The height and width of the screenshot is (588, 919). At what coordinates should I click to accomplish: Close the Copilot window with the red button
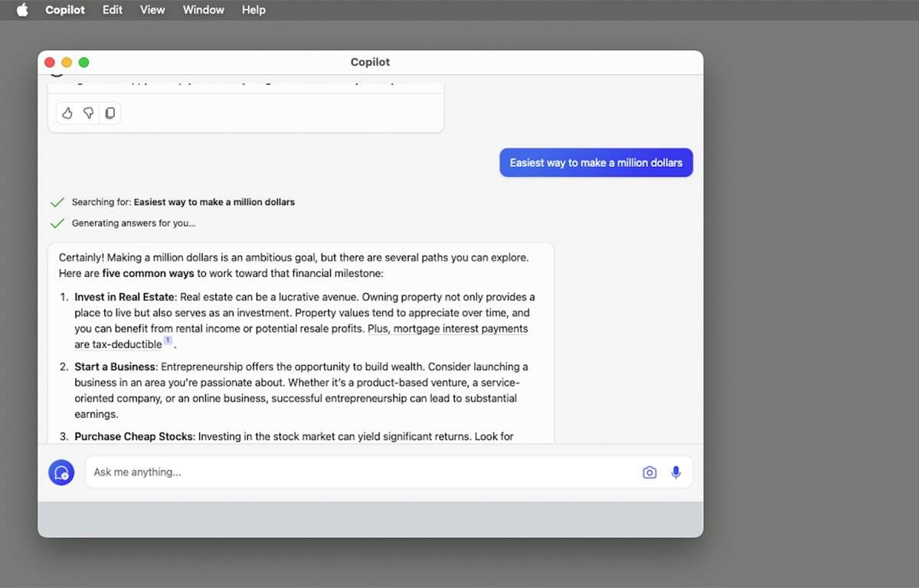coord(50,62)
